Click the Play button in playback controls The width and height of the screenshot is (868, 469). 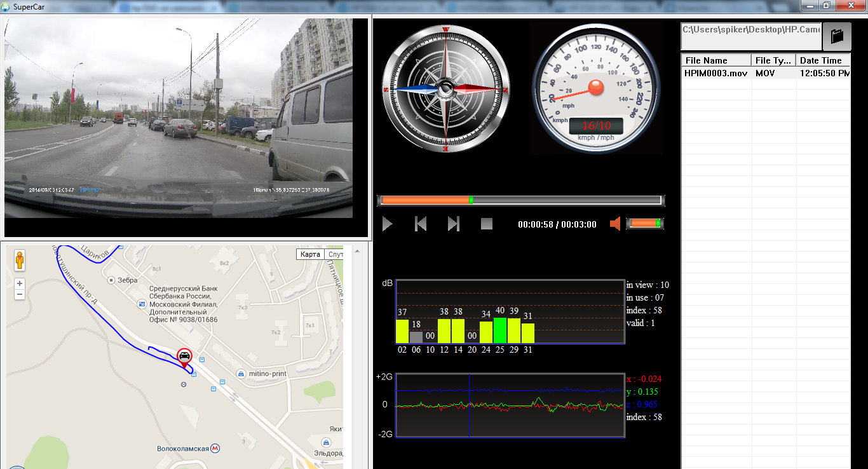coord(388,224)
